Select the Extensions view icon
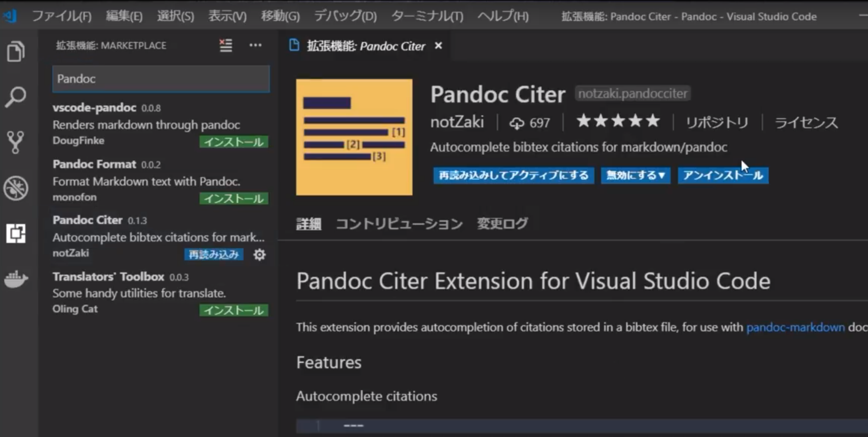The image size is (868, 437). pos(16,233)
